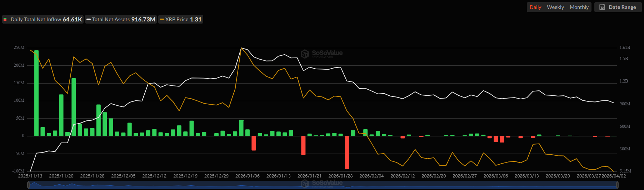Switch to the Monthly view
The width and height of the screenshot is (644, 190).
coord(579,7)
